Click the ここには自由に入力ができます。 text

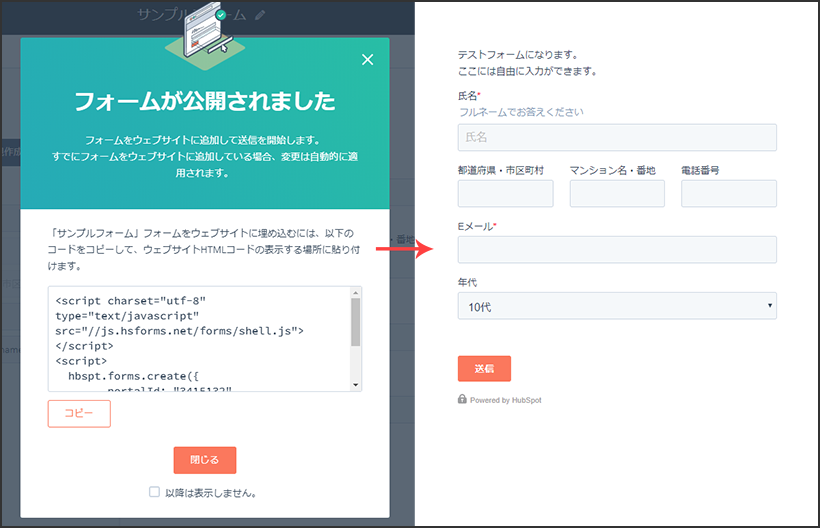528,71
